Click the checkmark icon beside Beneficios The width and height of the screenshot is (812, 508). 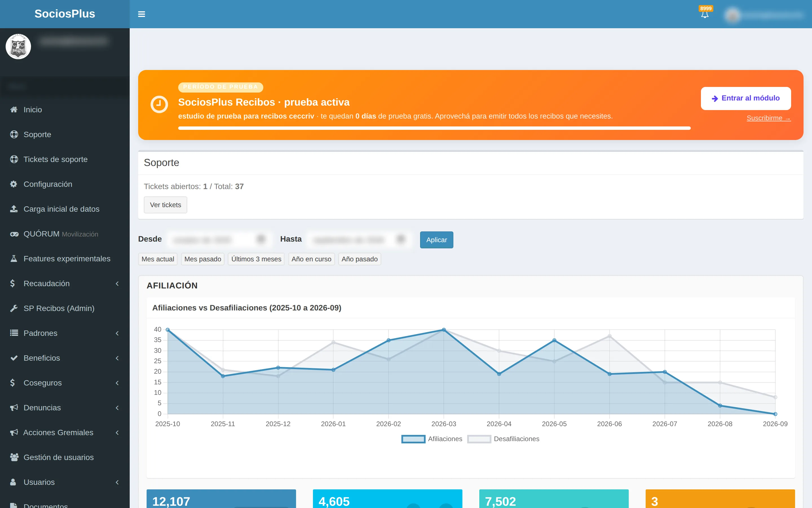tap(14, 358)
